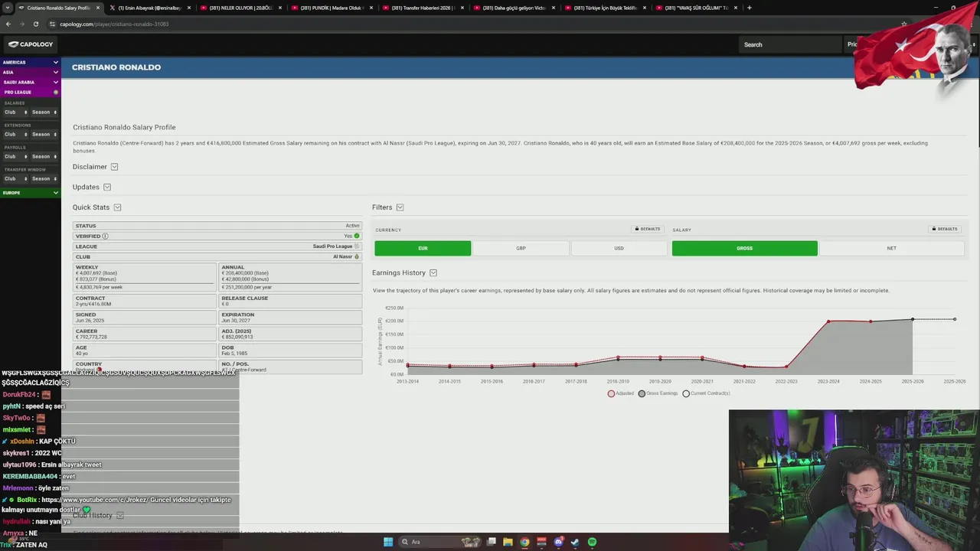Select USD currency
This screenshot has height=551, width=980.
[619, 248]
